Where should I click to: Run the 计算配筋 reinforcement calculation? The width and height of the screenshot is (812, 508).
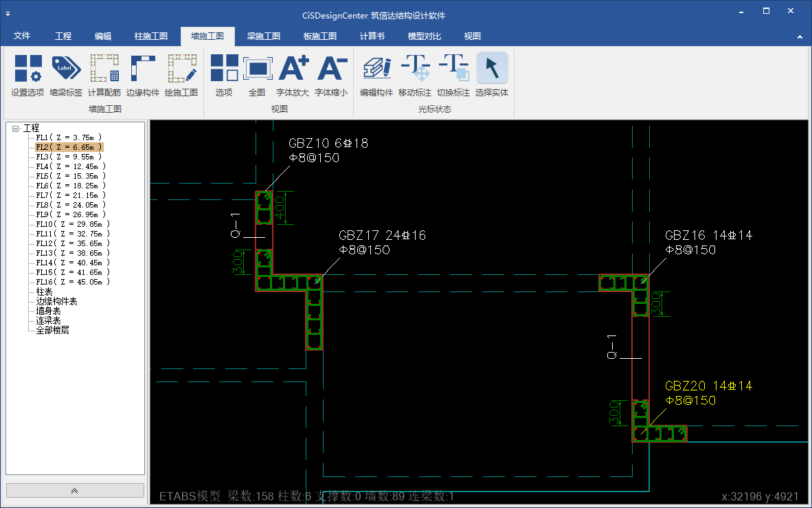pos(104,76)
